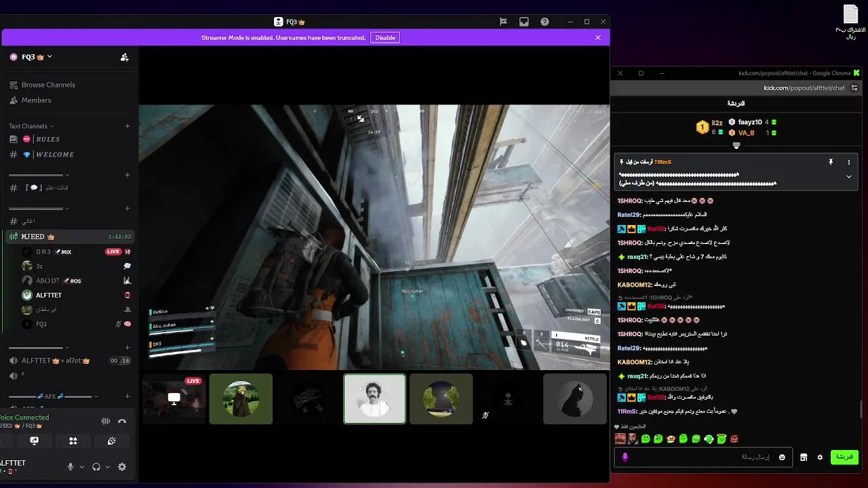Add channel to the AFK category
The image size is (868, 488).
127,396
